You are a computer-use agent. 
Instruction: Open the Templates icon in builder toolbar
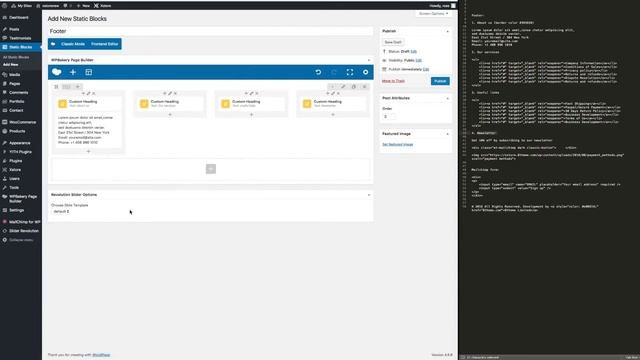89,72
